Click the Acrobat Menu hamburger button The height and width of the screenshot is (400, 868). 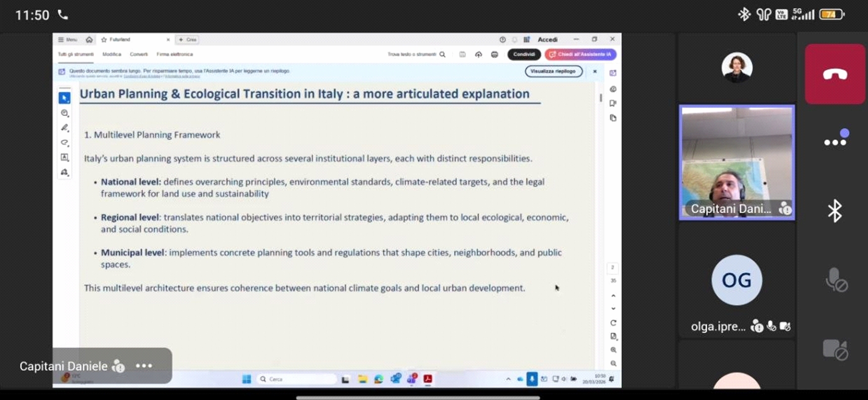(x=67, y=39)
